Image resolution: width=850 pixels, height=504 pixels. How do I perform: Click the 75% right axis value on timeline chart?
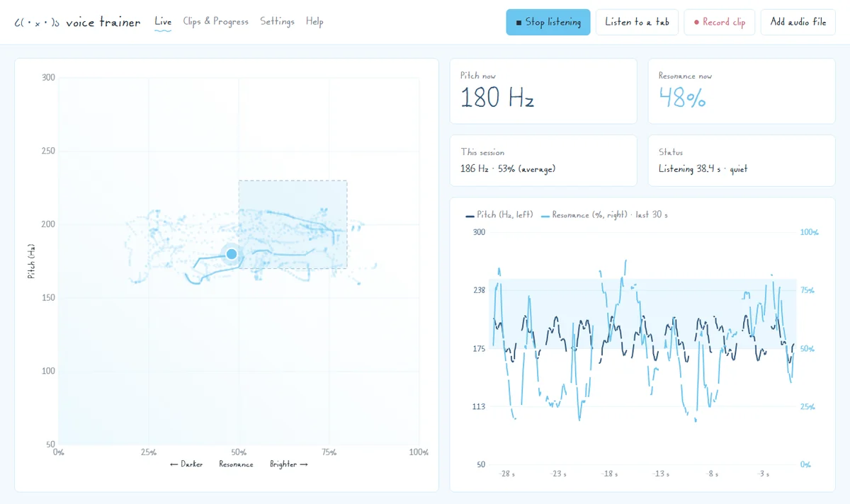pos(807,290)
